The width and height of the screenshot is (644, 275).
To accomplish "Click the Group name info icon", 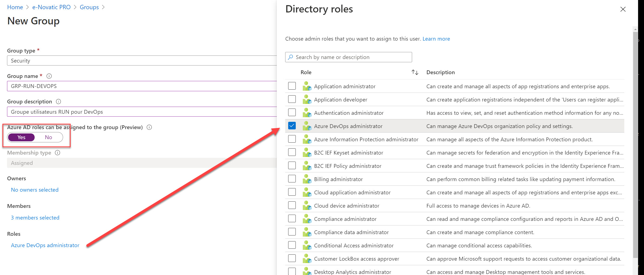I will 49,76.
